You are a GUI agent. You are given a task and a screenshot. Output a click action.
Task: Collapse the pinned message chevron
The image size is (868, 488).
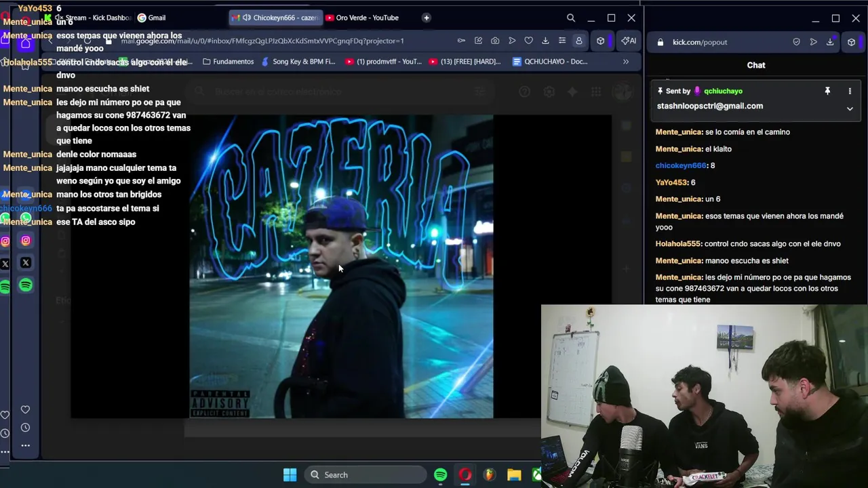850,108
